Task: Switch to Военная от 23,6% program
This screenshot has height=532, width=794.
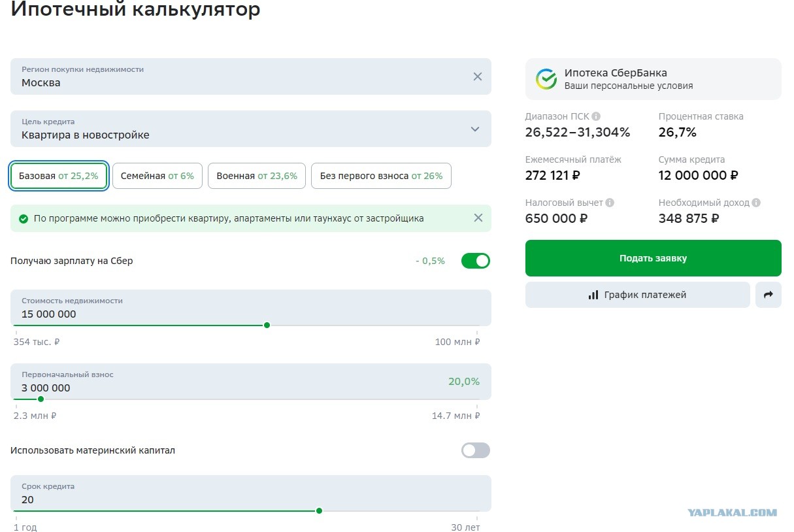Action: coord(257,176)
